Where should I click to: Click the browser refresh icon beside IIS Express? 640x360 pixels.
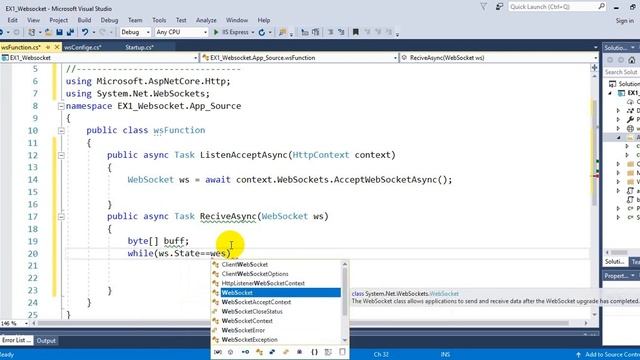[262, 32]
